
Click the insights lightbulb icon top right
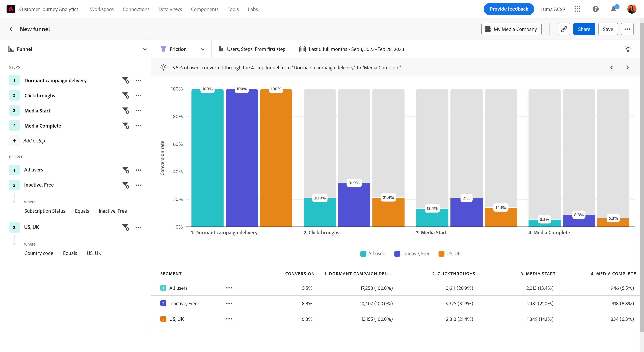pos(628,49)
